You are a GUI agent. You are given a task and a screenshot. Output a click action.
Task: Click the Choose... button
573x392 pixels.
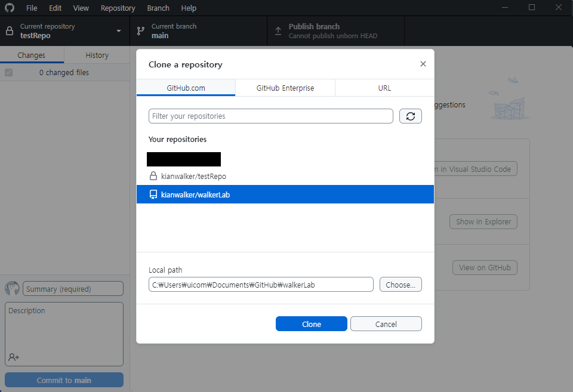(x=401, y=285)
